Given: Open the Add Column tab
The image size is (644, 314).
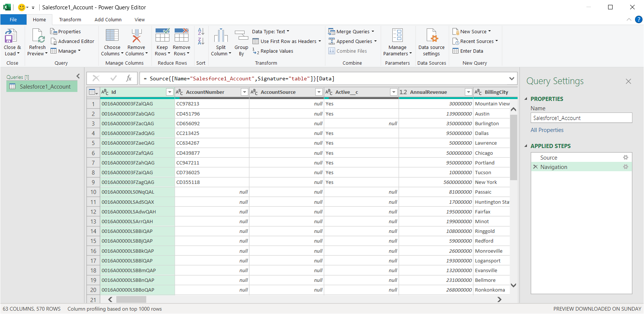Looking at the screenshot, I should coord(108,20).
